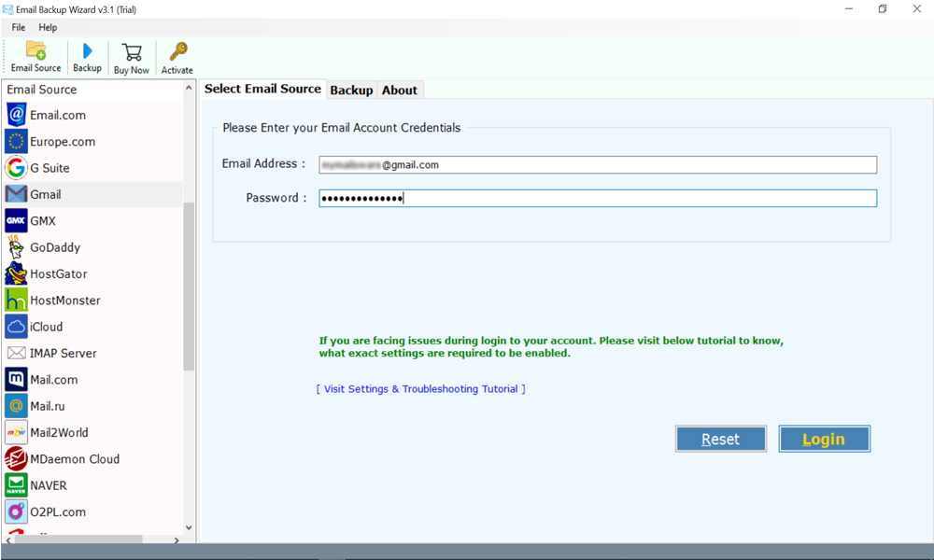Select the GoDaddy source icon

coord(16,247)
